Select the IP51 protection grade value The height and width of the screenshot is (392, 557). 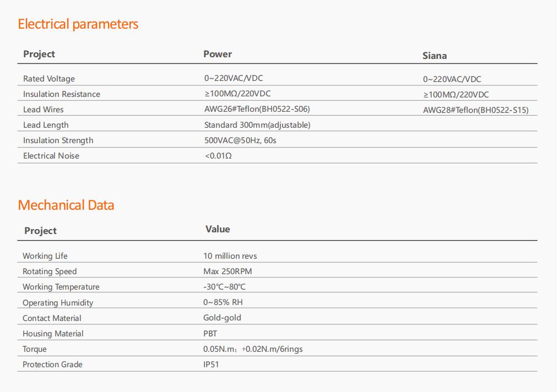211,364
